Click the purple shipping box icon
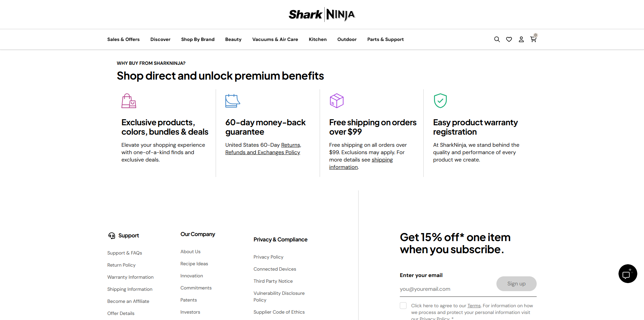Screen dimensions: 644x320 (x=336, y=101)
